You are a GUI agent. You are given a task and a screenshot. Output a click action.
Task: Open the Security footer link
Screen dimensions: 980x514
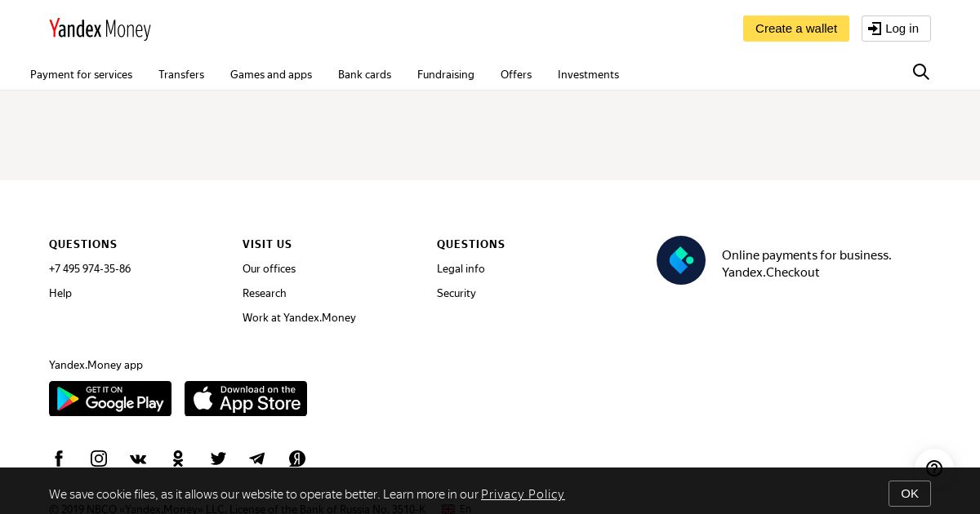pyautogui.click(x=457, y=293)
